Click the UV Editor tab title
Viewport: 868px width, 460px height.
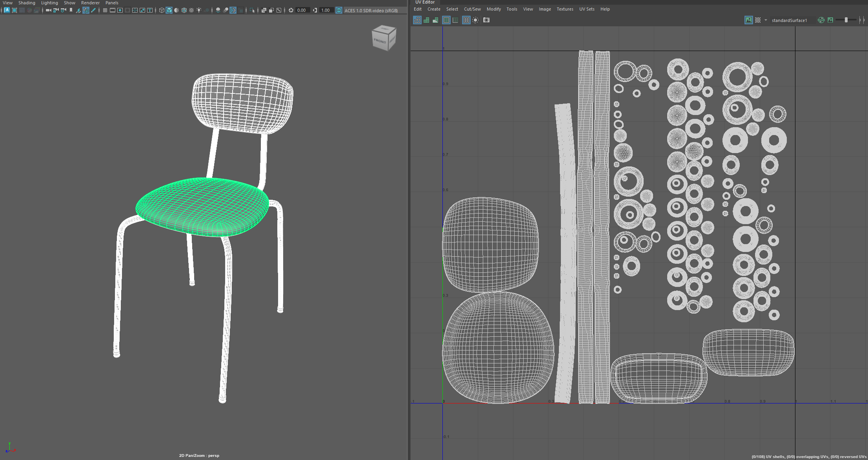[425, 2]
